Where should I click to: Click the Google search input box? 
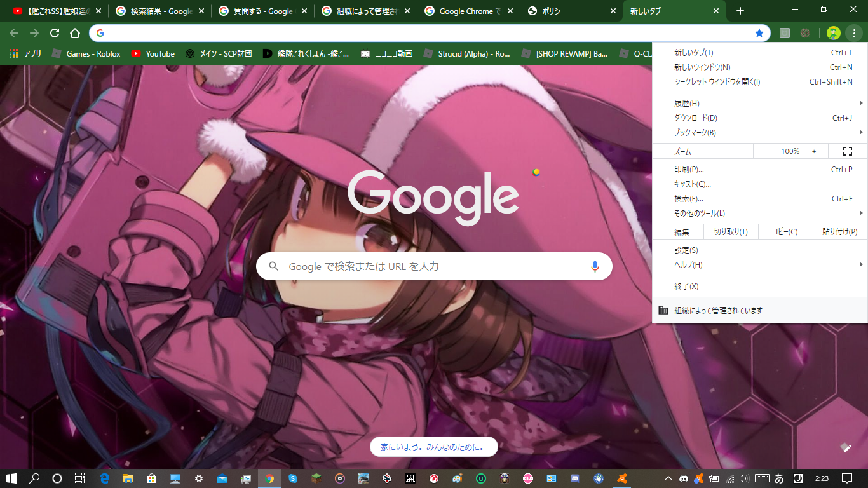pos(434,266)
